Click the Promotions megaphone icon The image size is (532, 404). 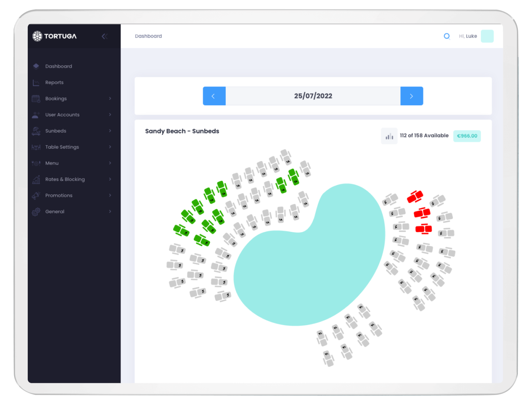coord(36,196)
